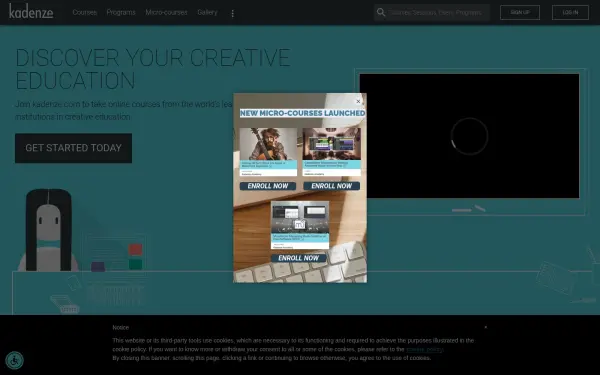
Task: Open the guitar player course thumbnail
Action: 268,152
